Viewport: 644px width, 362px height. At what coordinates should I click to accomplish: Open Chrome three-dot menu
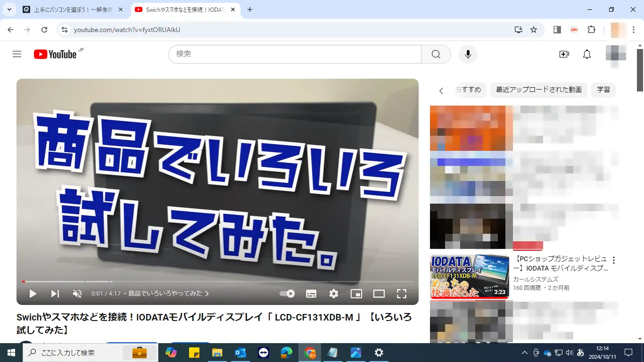(x=634, y=30)
